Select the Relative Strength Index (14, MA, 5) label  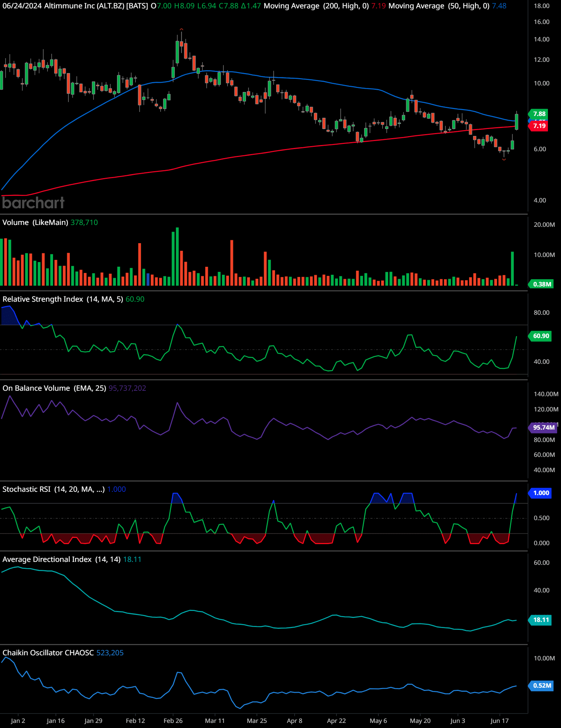(x=63, y=299)
